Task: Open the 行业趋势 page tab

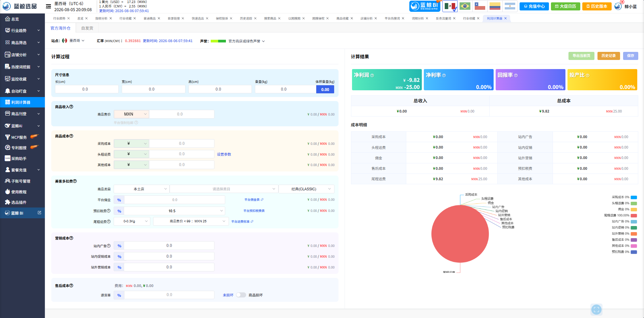Action: [x=59, y=19]
